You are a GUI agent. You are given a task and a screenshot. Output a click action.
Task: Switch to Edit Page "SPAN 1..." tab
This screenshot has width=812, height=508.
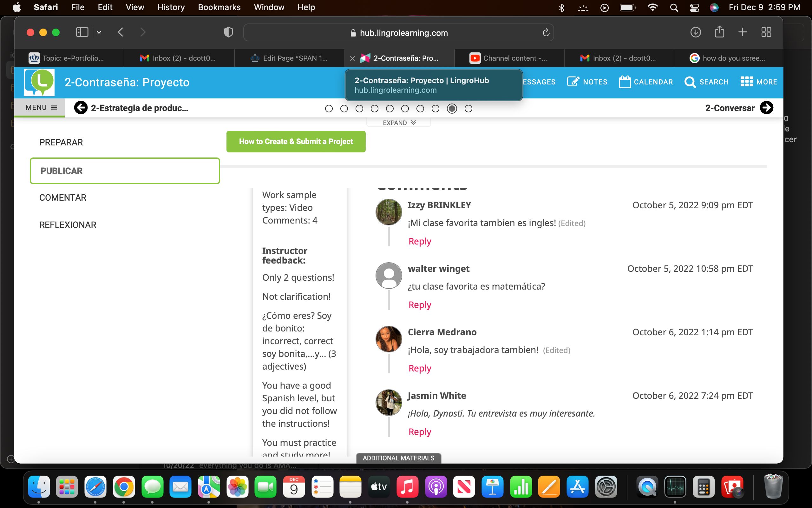tap(289, 58)
